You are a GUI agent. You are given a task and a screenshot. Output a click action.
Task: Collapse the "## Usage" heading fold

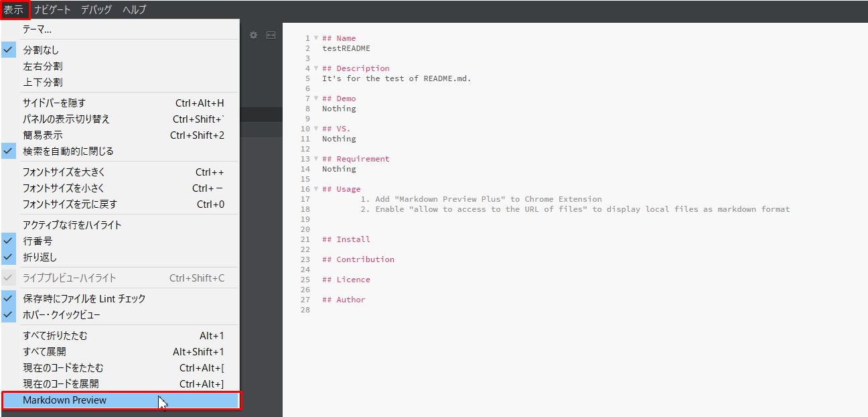pos(315,189)
